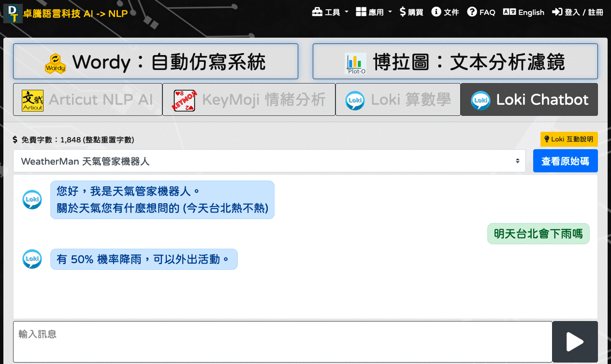
Task: Select the Loki 算數學 tab
Action: (x=397, y=99)
